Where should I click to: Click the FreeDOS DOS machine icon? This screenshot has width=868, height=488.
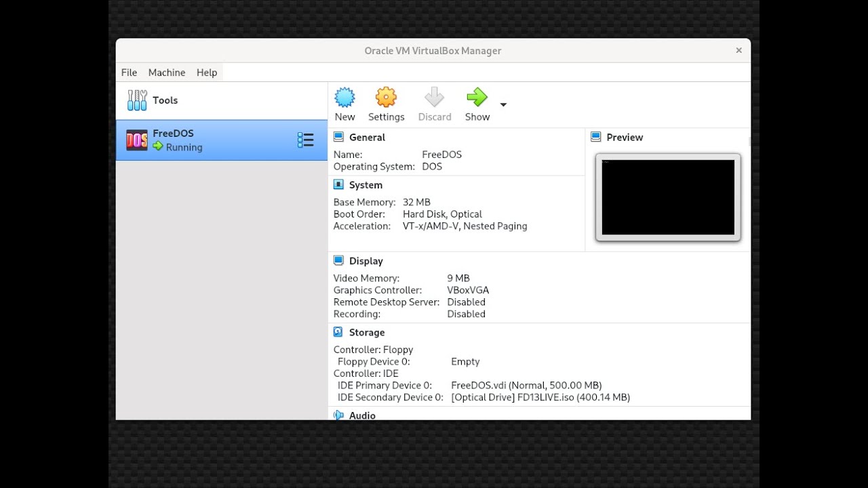point(137,140)
